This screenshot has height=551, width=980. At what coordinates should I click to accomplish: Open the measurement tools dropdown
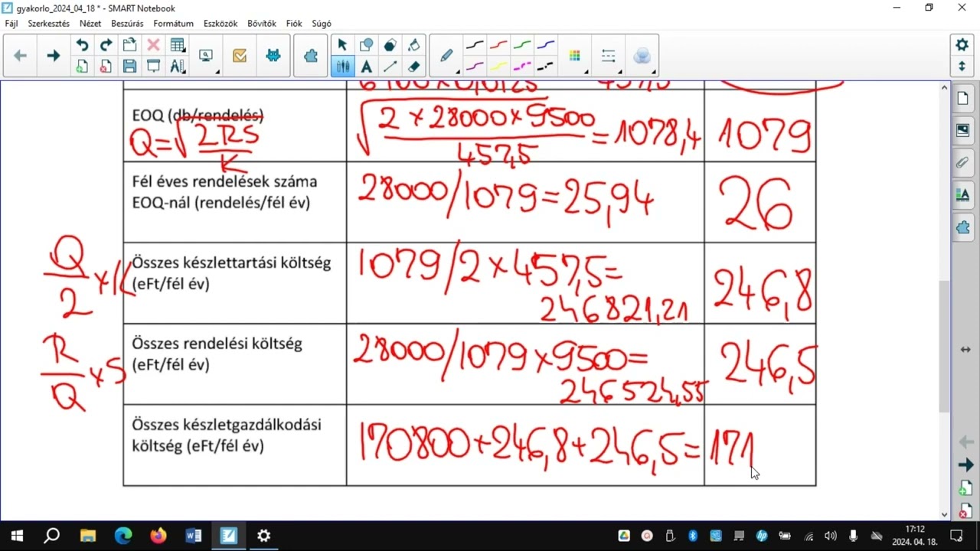[178, 67]
